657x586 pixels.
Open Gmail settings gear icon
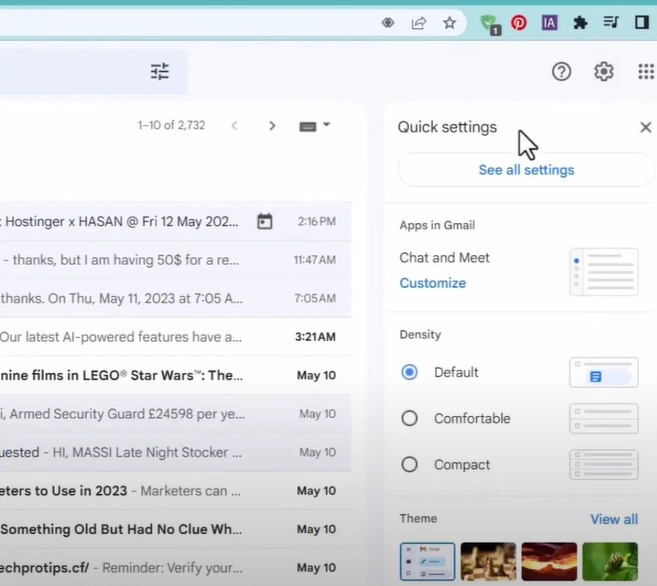[604, 72]
